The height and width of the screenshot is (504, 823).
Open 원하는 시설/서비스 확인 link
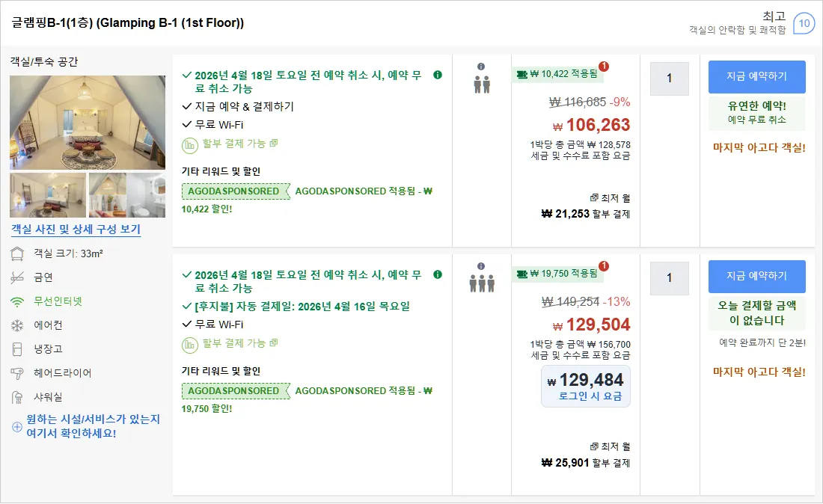(x=93, y=425)
